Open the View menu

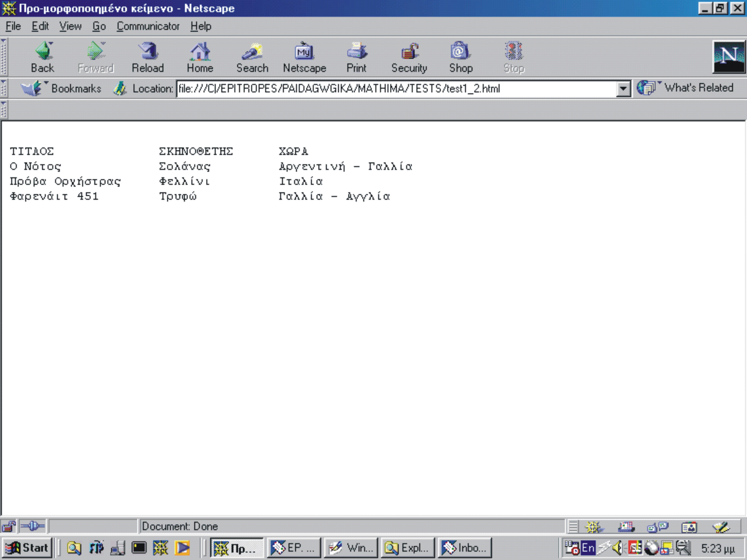coord(70,26)
